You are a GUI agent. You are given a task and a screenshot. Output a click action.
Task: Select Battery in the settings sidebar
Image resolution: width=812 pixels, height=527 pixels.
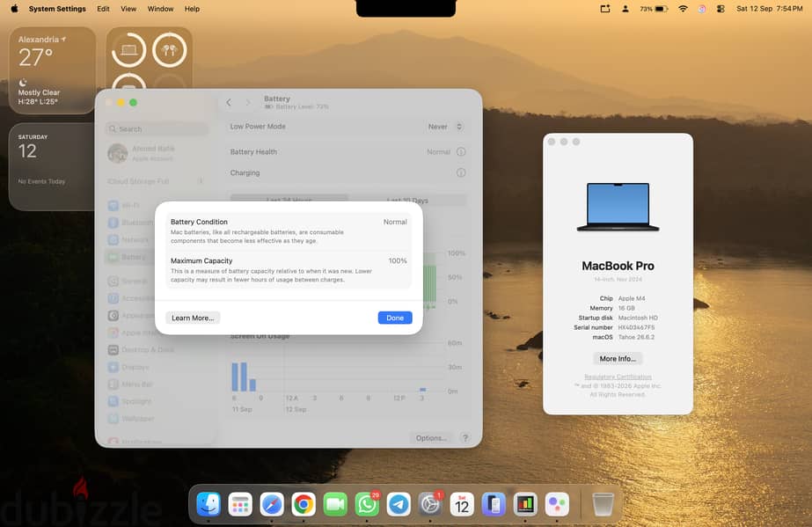coord(156,257)
